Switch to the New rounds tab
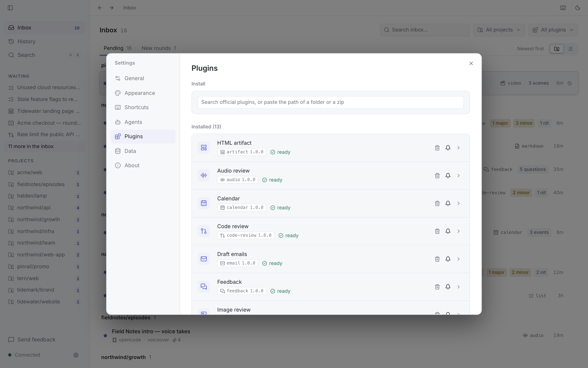 click(x=159, y=48)
